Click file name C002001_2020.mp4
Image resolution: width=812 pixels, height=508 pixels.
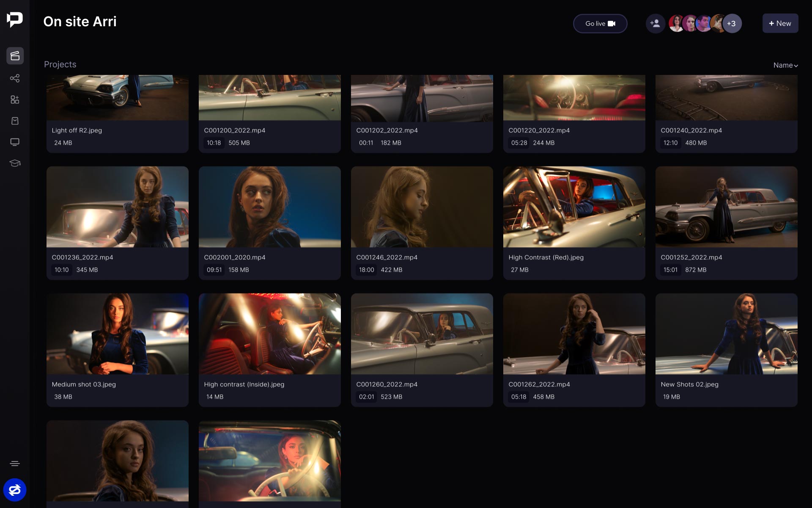235,257
